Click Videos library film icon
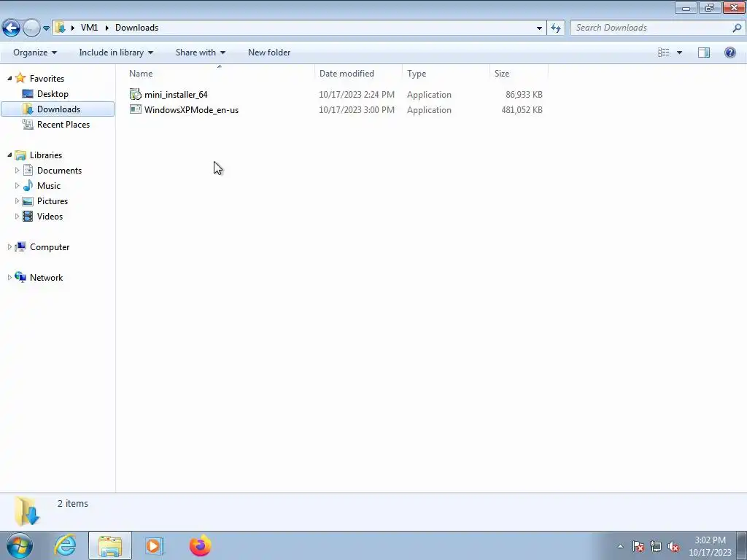This screenshot has height=560, width=747. click(x=28, y=216)
